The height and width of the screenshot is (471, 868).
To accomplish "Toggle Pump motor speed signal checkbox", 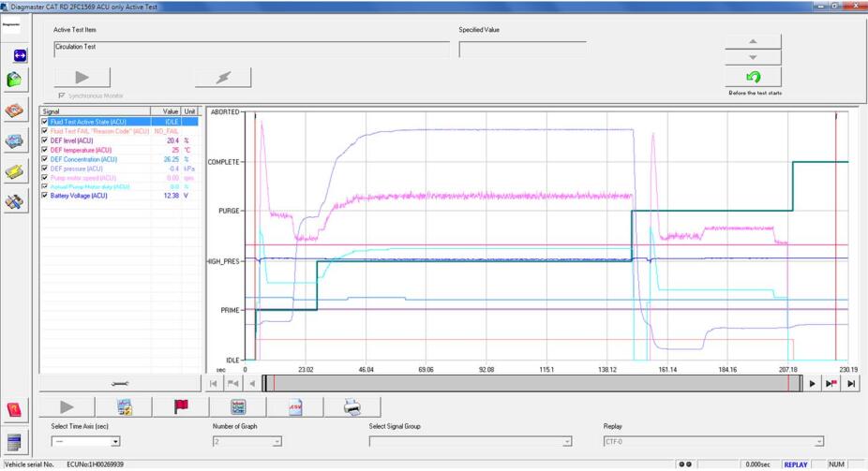I will pos(45,178).
